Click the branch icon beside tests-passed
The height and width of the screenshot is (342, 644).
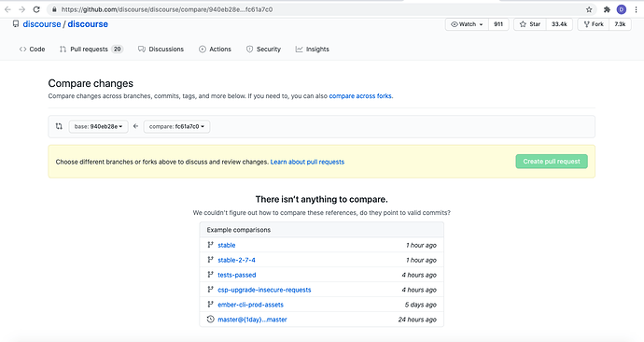click(210, 274)
